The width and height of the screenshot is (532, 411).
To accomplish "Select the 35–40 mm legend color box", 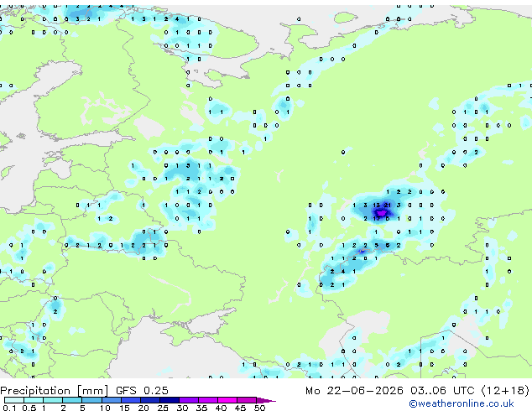I will pyautogui.click(x=207, y=400).
